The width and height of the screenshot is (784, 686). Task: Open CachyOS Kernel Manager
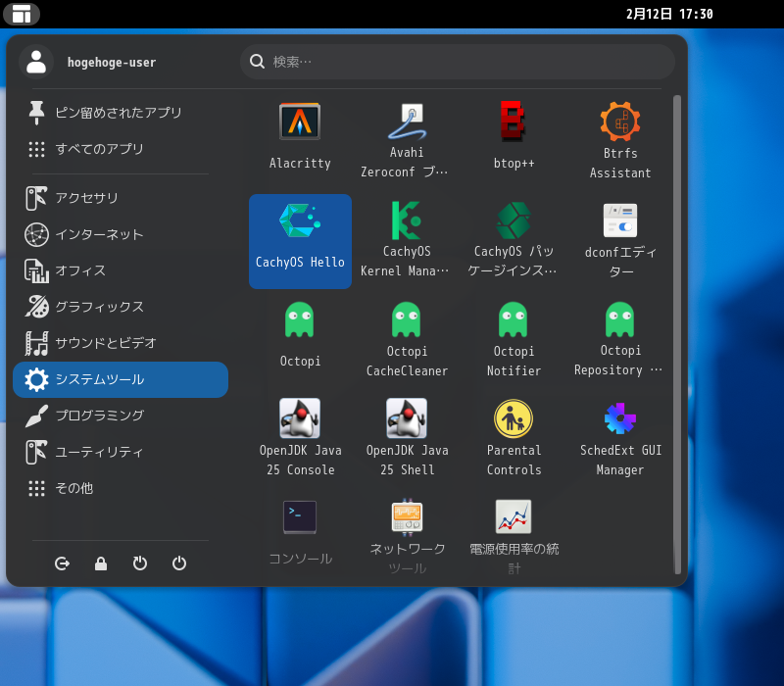tap(407, 241)
